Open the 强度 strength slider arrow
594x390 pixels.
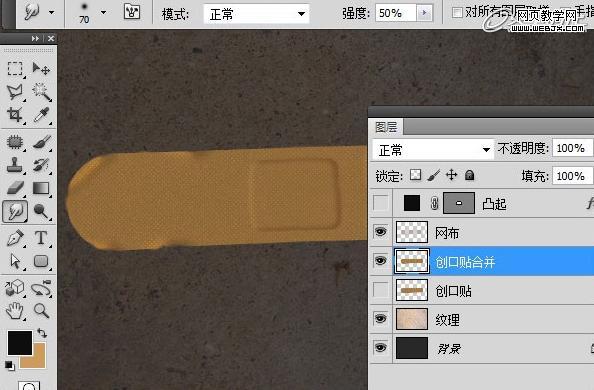click(x=424, y=13)
